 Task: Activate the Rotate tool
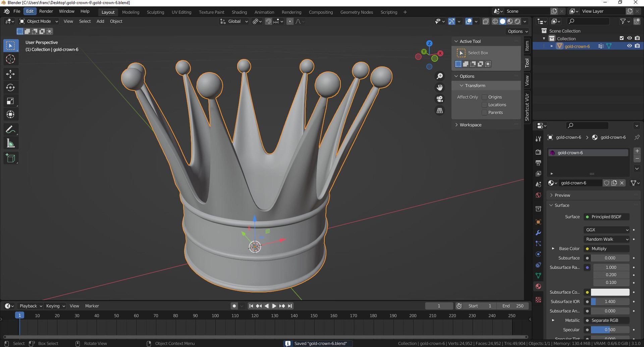click(x=10, y=88)
